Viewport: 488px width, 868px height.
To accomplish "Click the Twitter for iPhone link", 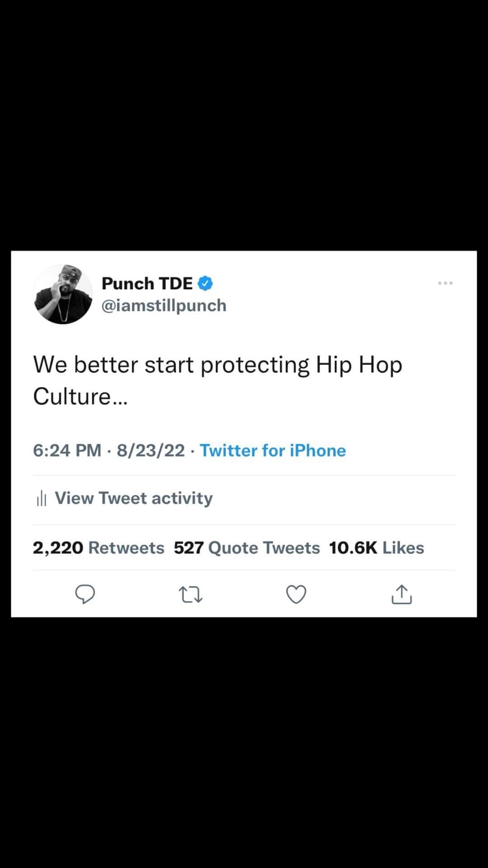I will click(273, 450).
